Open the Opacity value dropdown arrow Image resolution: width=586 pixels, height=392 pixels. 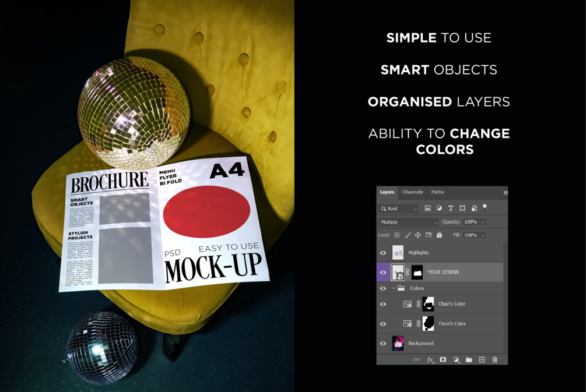click(483, 222)
